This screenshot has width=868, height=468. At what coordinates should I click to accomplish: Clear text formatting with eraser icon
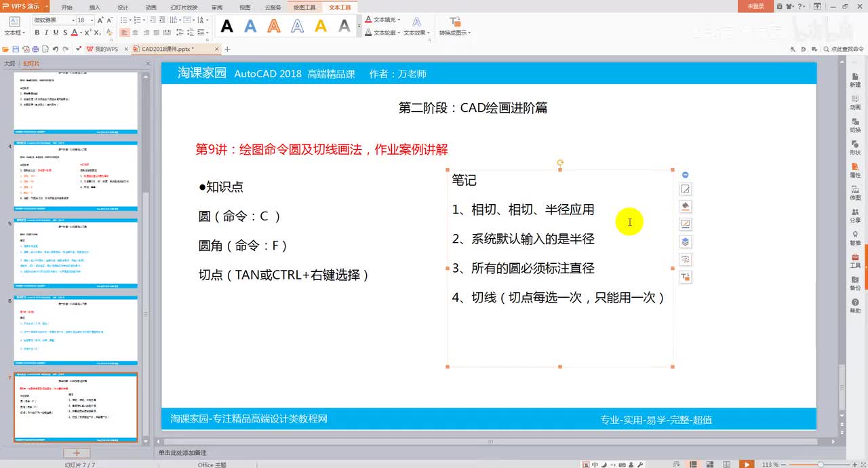tap(110, 33)
